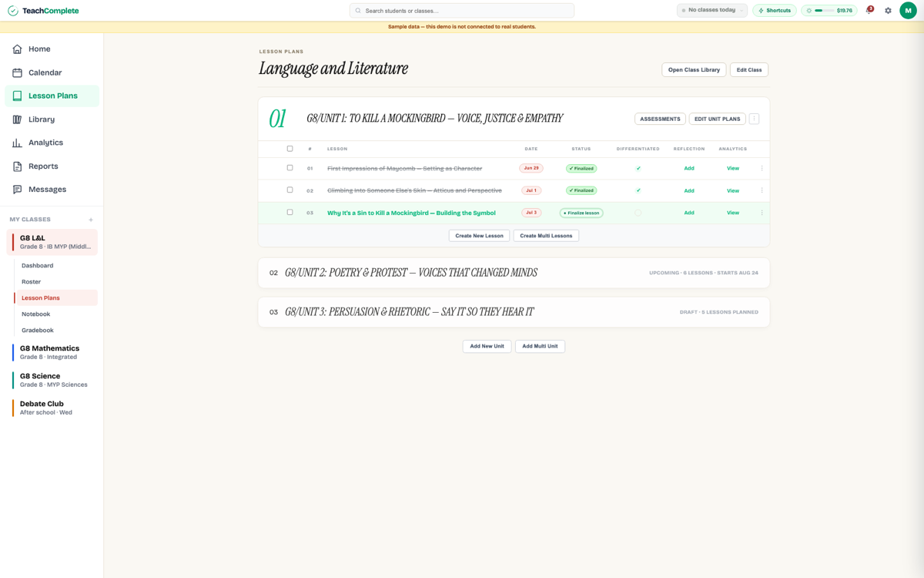924x578 pixels.
Task: Select G8 L&L class in sidebar
Action: click(x=52, y=242)
